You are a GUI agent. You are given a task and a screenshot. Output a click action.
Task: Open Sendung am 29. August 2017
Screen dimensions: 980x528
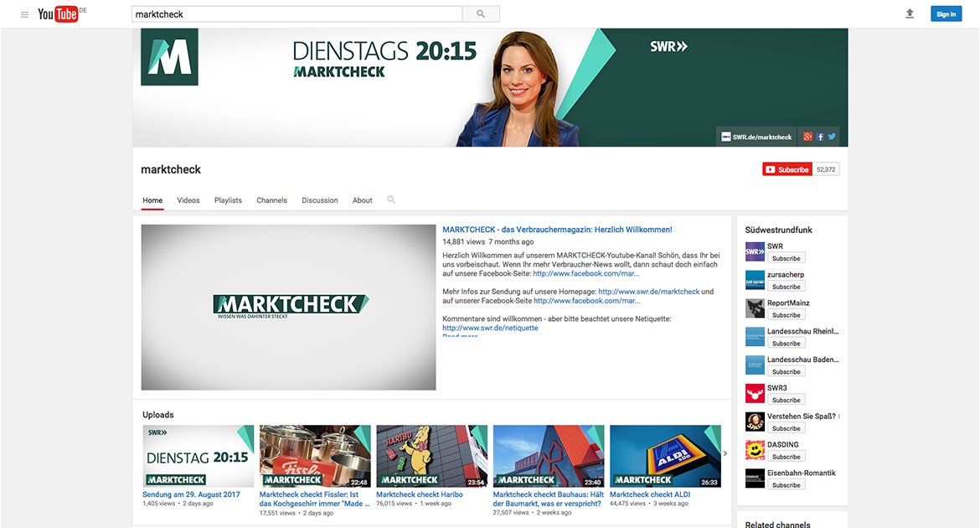point(191,494)
